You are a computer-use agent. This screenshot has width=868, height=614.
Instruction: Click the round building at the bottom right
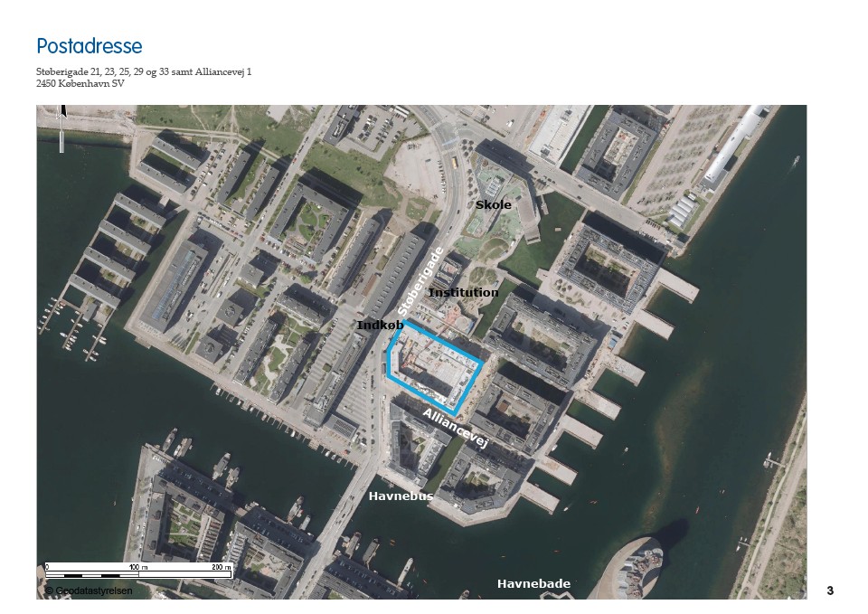click(646, 566)
